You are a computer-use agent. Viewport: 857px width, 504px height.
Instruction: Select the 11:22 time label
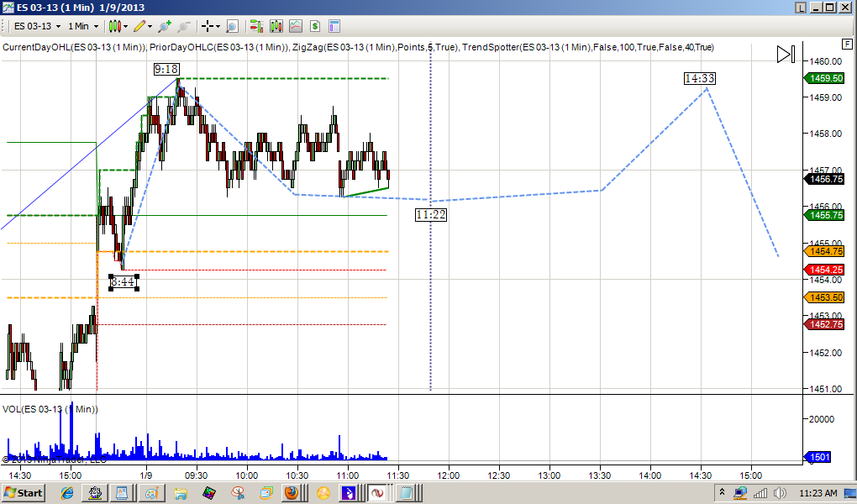pos(431,215)
